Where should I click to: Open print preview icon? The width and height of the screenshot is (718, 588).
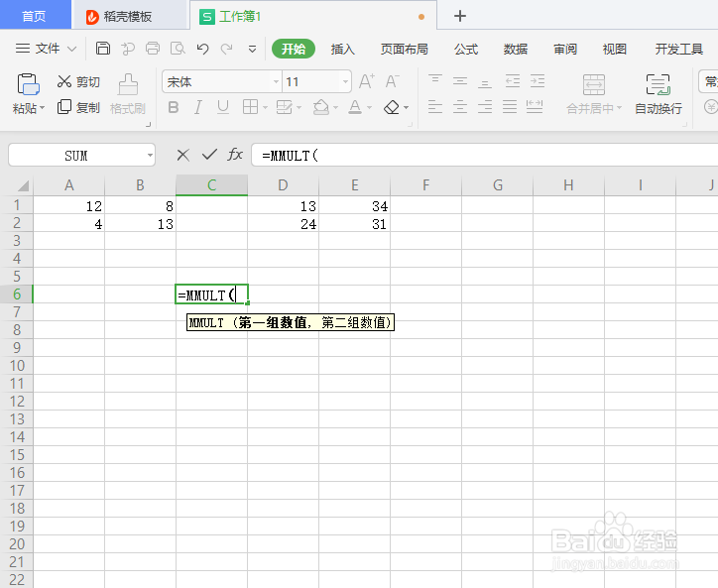[178, 48]
